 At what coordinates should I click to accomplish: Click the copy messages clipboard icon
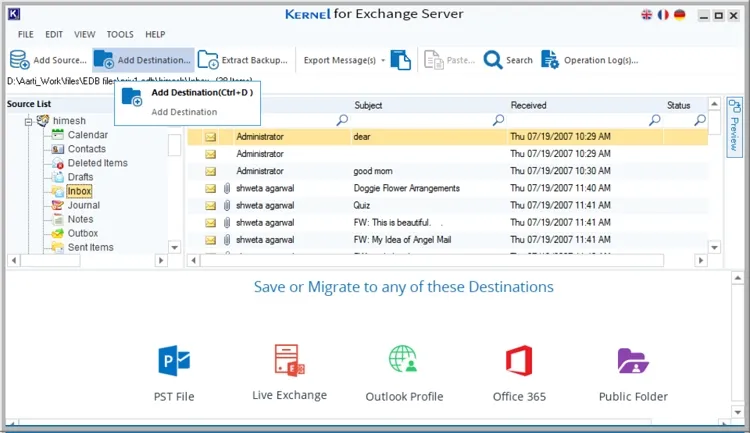pos(401,60)
